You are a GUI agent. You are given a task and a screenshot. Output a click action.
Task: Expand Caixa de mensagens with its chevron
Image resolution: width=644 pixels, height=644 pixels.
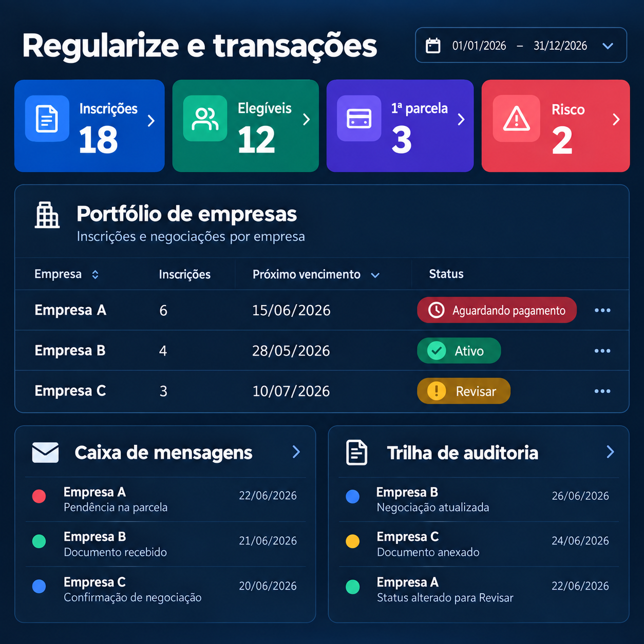(296, 452)
